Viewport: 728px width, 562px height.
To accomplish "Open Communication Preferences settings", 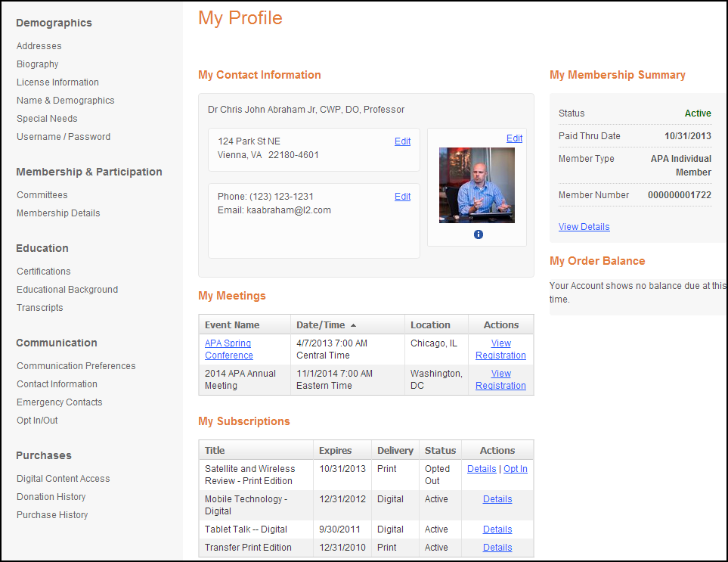I will (76, 365).
